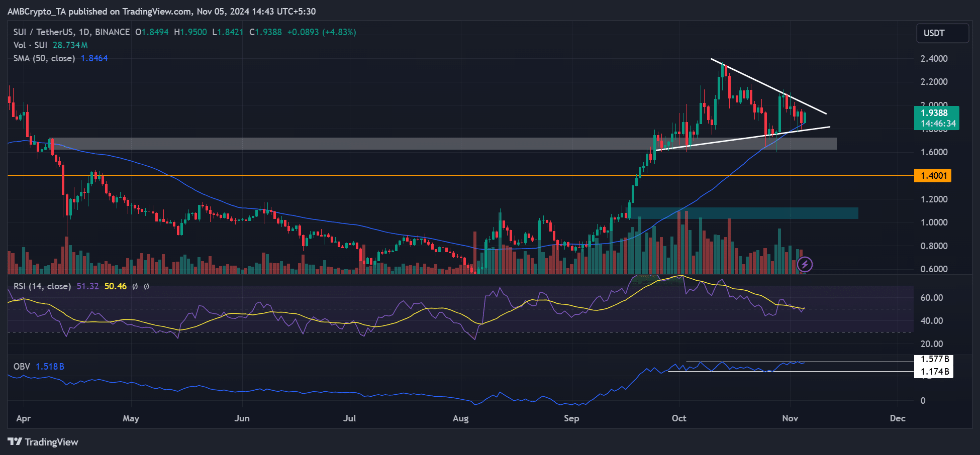Click the AMBCrypto_TA published header text

[x=162, y=12]
